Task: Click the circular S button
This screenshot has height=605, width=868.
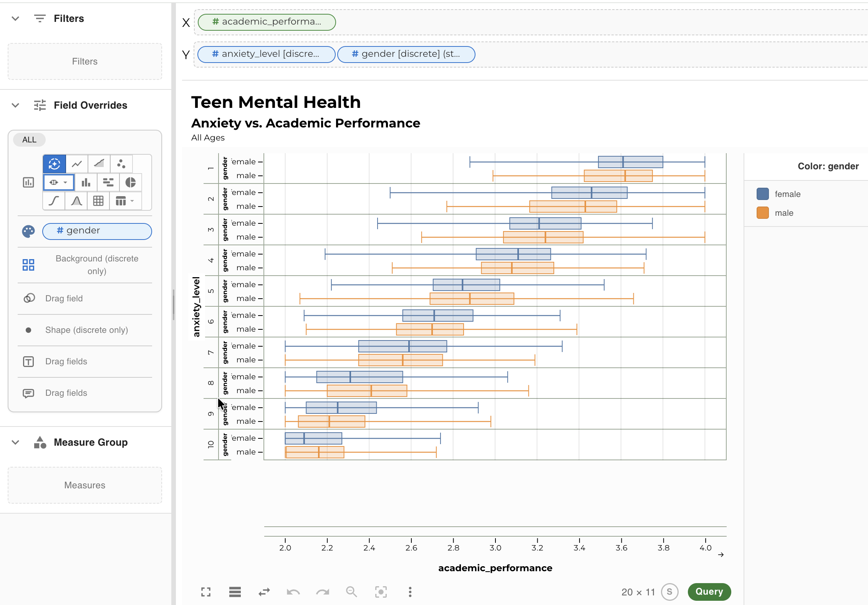Action: click(x=669, y=592)
